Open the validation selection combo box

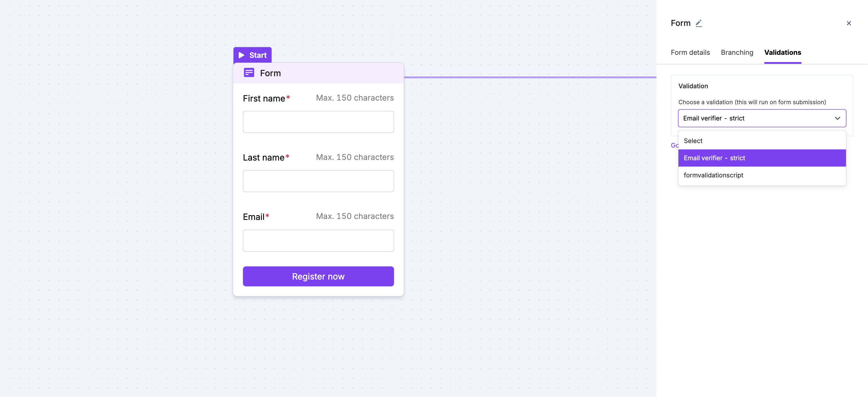coord(755,118)
